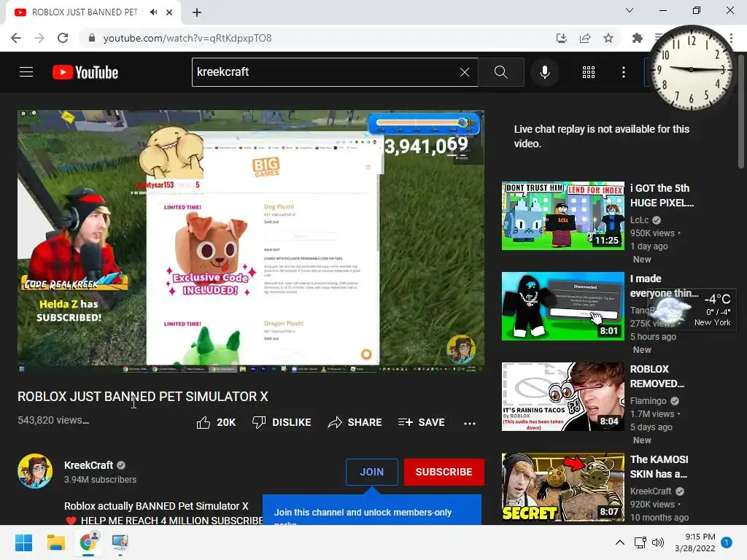Close the ROBLOX JUST BANNED PET tab
Screen dimensions: 747x560
(x=169, y=12)
